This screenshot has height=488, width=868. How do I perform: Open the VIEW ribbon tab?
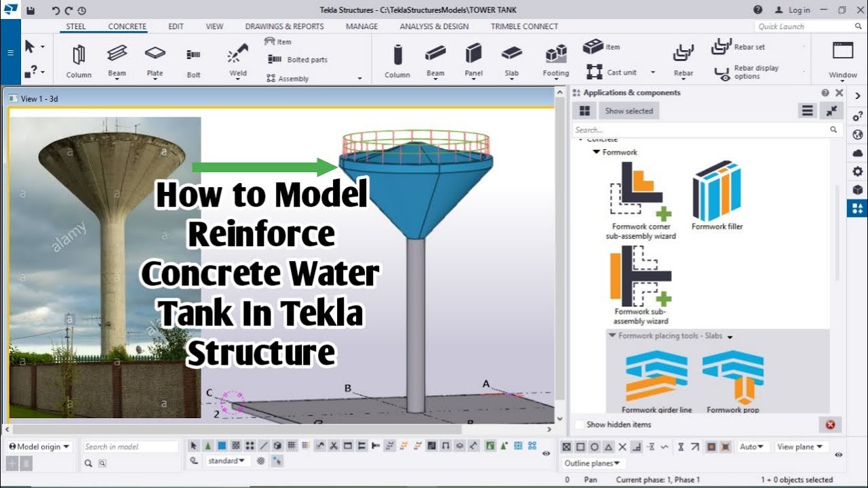coord(214,26)
